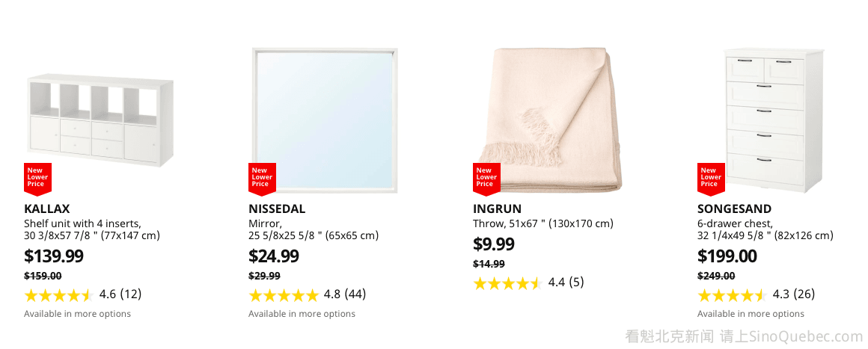Open the SONGESAND product name link

click(x=734, y=209)
